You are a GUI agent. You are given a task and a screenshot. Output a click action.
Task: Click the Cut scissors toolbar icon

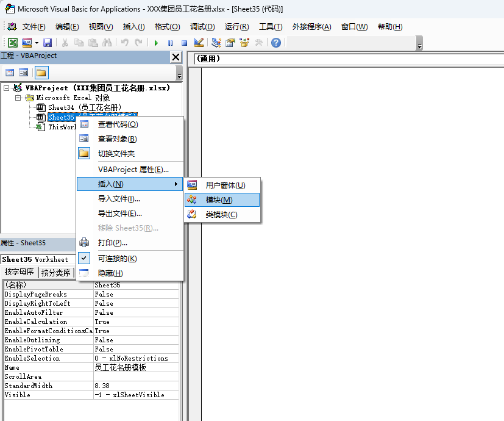(65, 43)
